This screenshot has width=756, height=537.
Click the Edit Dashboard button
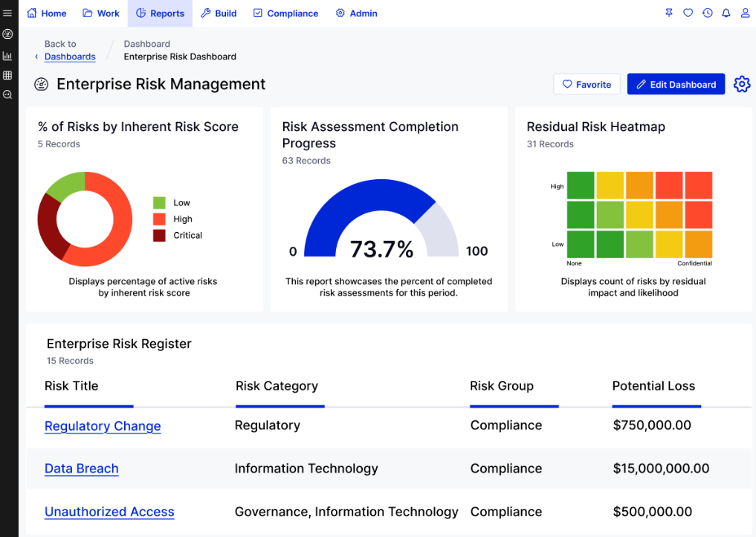click(x=676, y=84)
